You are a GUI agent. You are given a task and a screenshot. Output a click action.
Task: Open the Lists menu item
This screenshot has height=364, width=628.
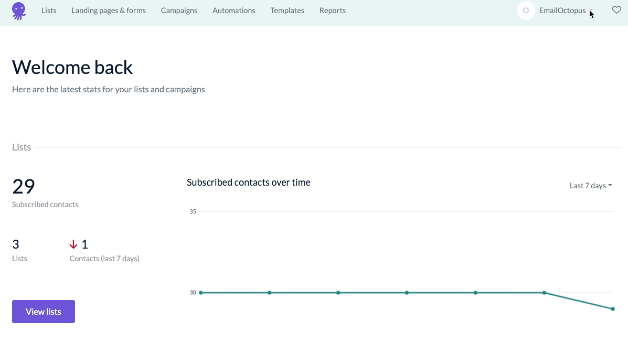49,10
